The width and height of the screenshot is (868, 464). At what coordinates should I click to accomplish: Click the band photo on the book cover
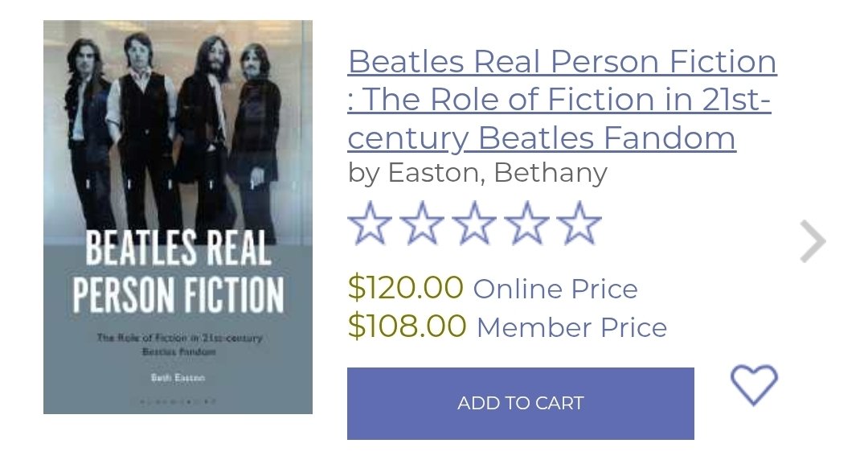pos(178,129)
